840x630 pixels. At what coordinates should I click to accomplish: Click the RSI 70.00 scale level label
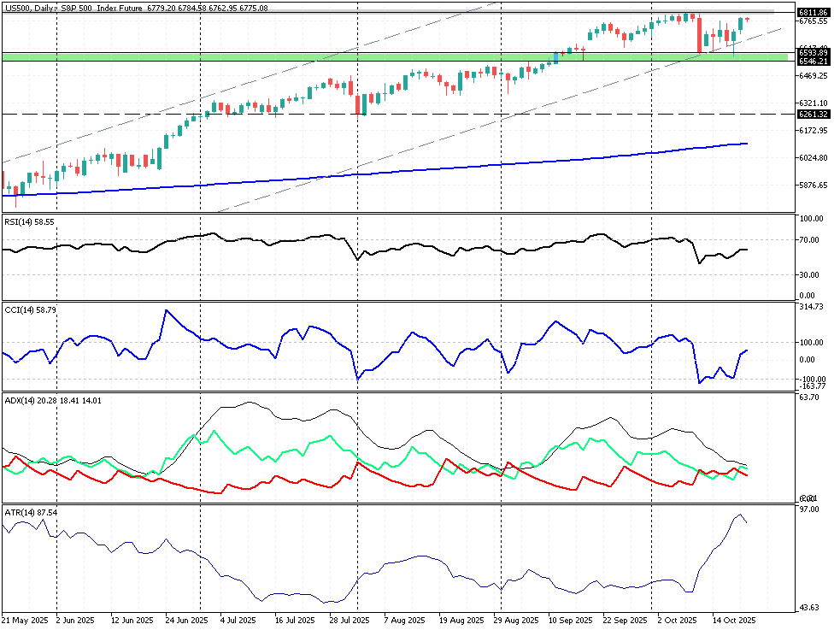[x=810, y=239]
